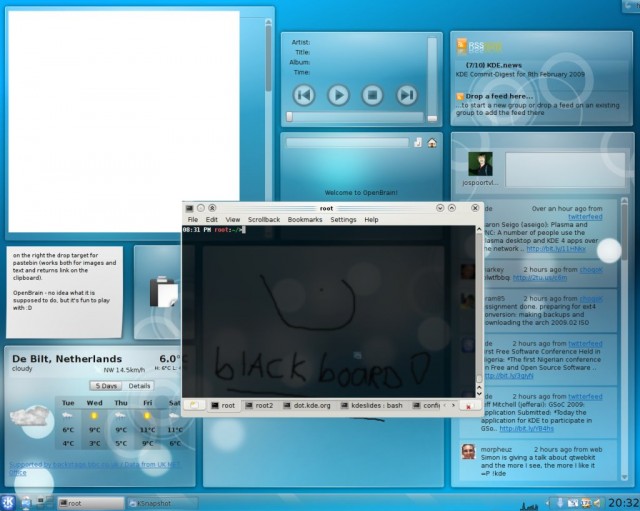
Task: Click the home icon in OpenBrain widget
Action: pyautogui.click(x=432, y=143)
